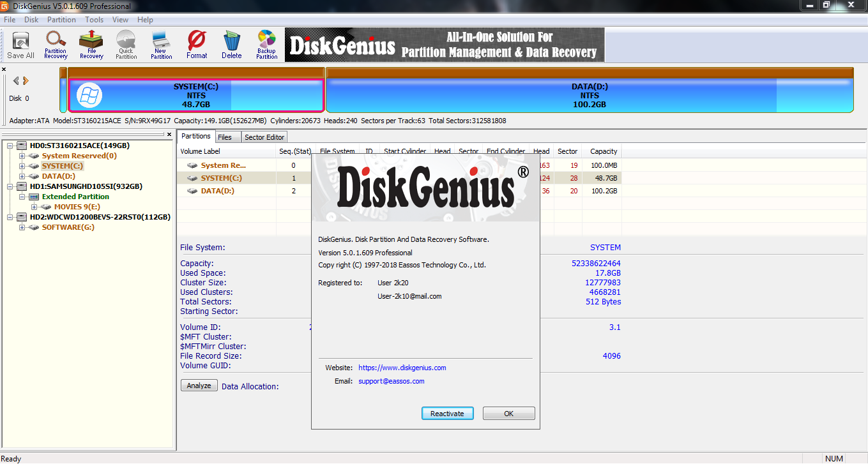
Task: Click the 100.2GB capacity cell
Action: 604,191
